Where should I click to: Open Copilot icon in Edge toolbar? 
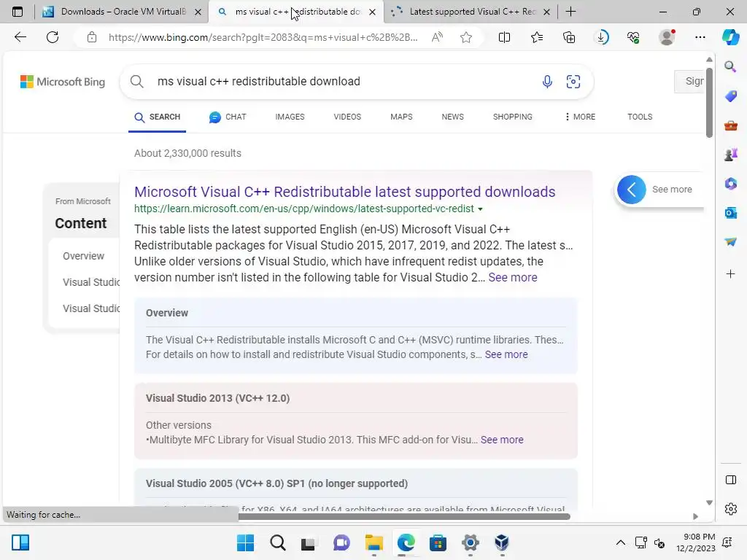[x=730, y=37]
